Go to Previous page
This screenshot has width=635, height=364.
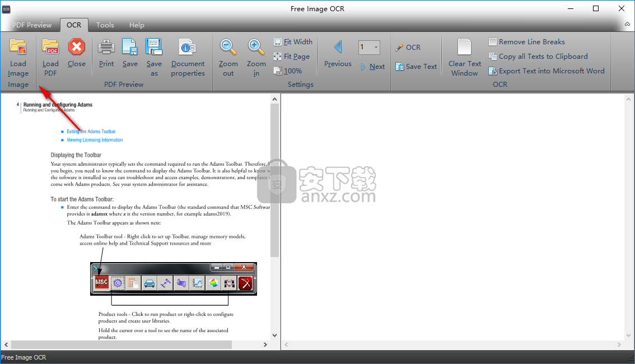click(x=338, y=53)
